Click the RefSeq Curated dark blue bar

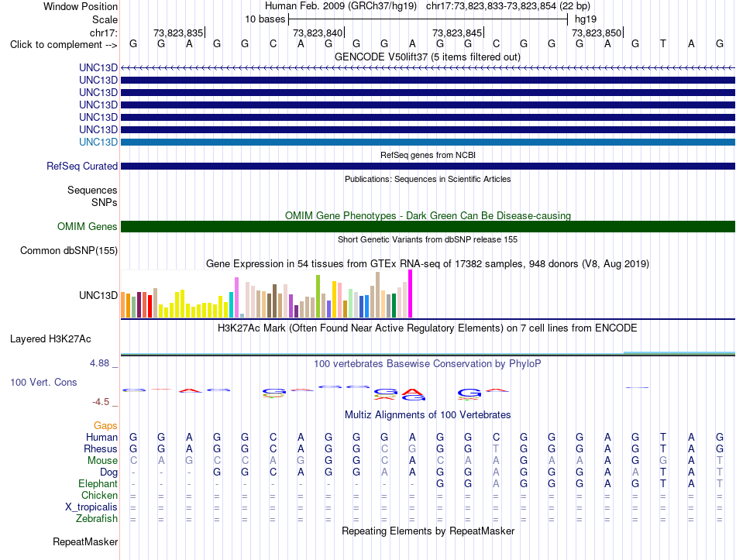pos(428,167)
